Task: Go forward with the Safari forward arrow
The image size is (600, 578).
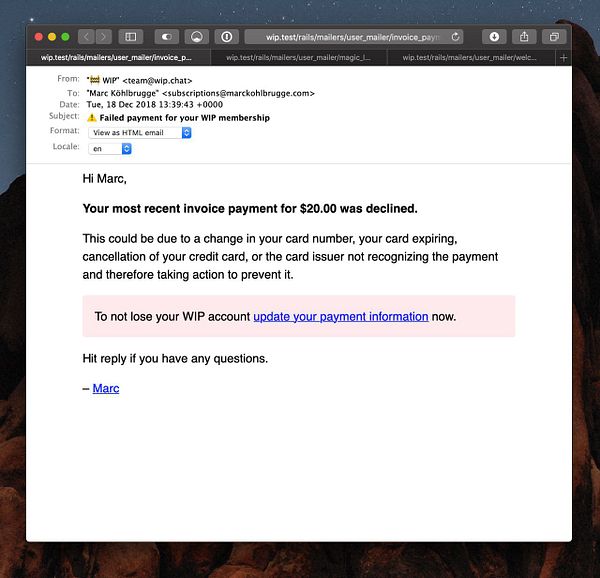Action: click(x=104, y=37)
